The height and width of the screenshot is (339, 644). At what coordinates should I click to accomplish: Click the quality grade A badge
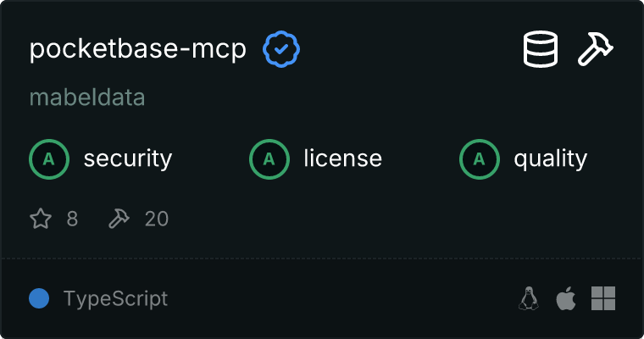pyautogui.click(x=480, y=159)
